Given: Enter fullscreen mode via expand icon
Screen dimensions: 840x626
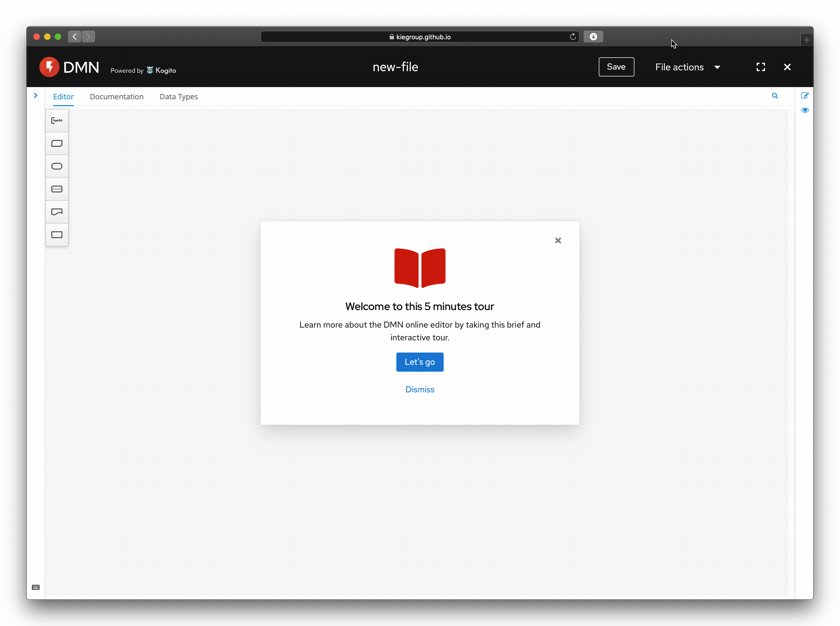Looking at the screenshot, I should [x=761, y=67].
